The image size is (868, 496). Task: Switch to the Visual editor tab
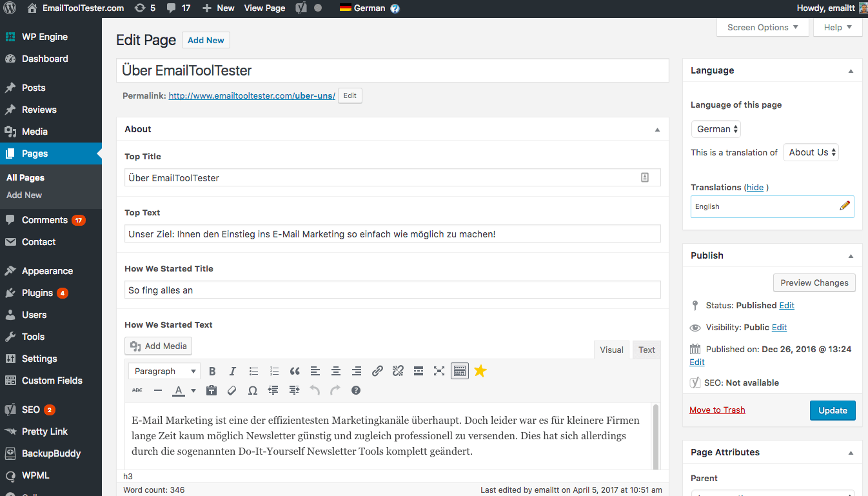tap(611, 350)
